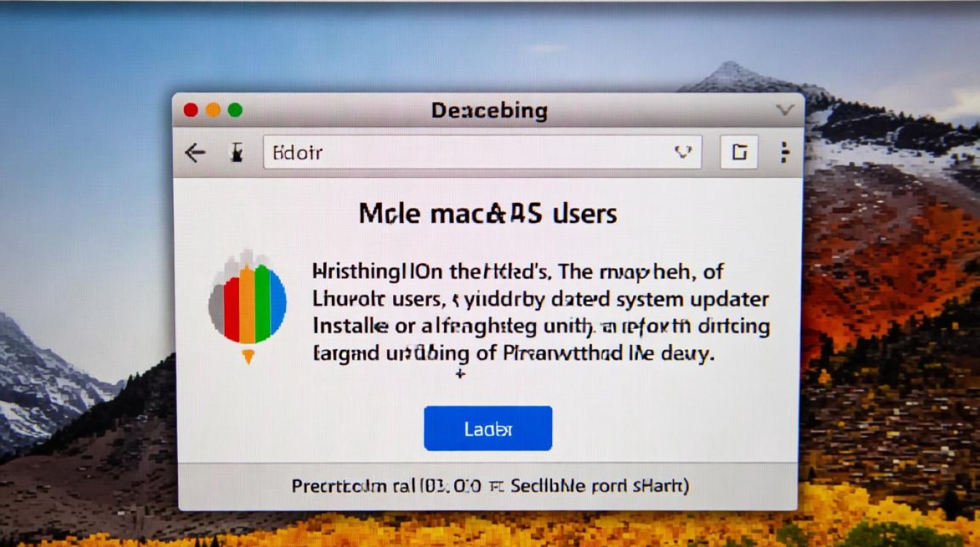This screenshot has width=980, height=547.
Task: Click the body line mentioning "system updater"
Action: point(540,299)
